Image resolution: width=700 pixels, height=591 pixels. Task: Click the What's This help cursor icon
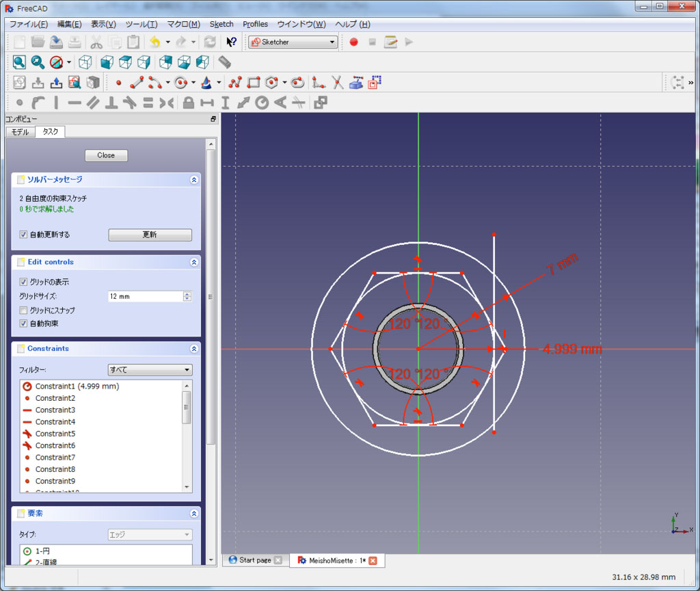tap(231, 42)
